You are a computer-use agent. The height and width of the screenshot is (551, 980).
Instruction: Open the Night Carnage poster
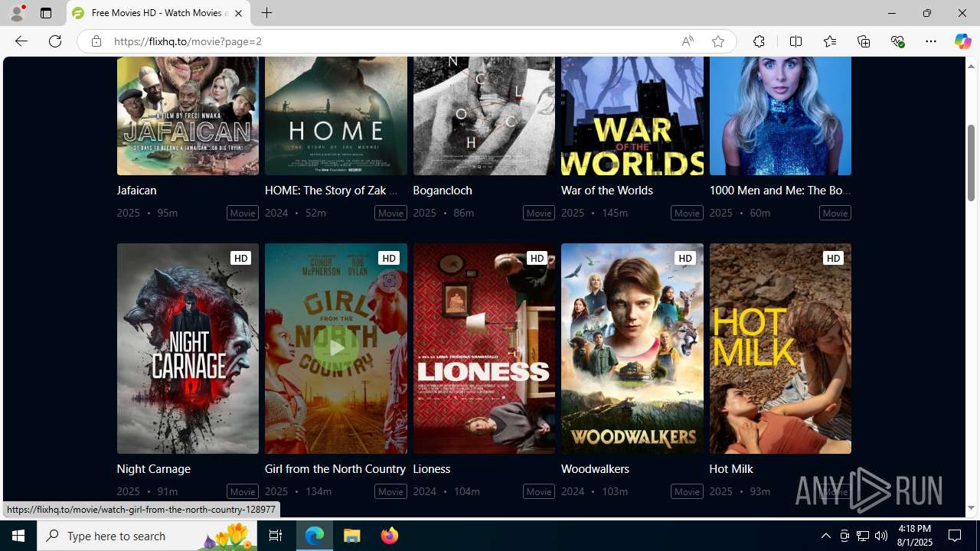click(188, 348)
